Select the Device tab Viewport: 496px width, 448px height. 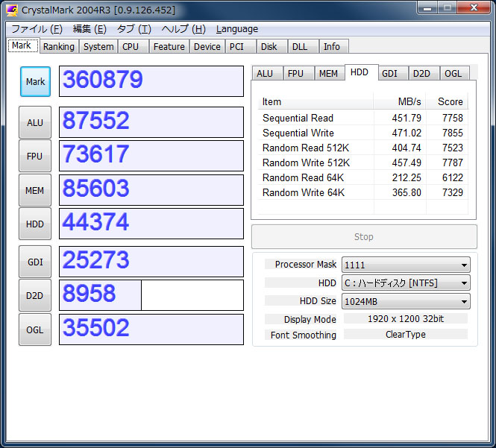(x=207, y=46)
